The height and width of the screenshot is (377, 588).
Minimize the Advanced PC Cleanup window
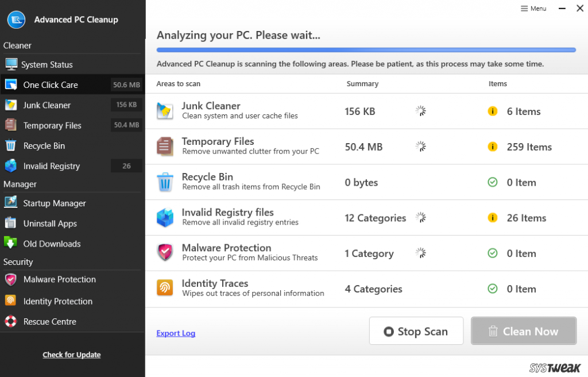[562, 8]
